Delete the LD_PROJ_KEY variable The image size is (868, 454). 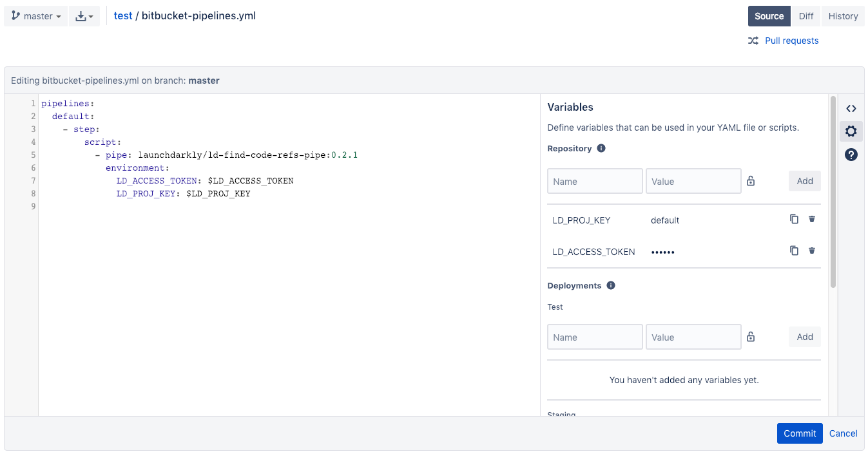[x=812, y=219]
